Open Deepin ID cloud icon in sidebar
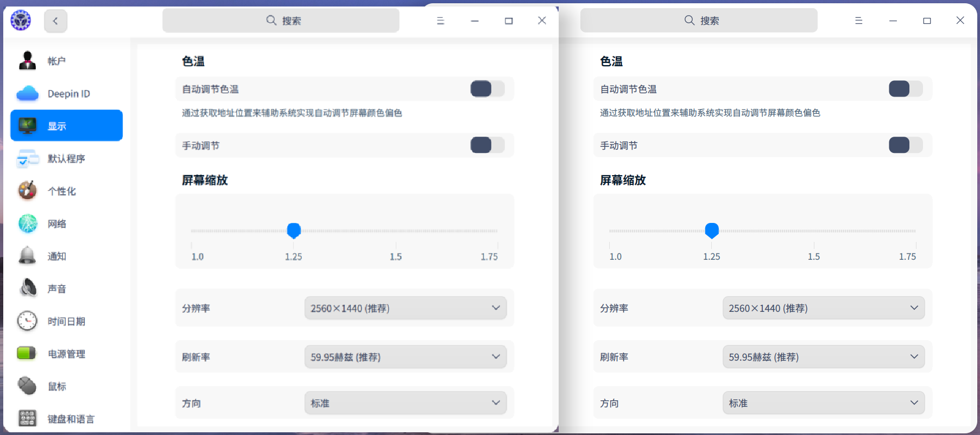980x435 pixels. tap(27, 93)
